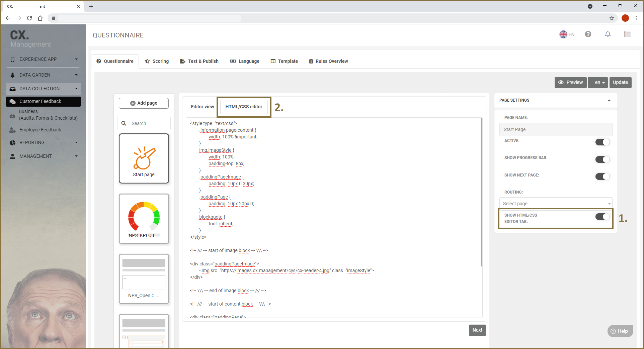Select the Start page thumbnail
644x349 pixels.
click(x=144, y=158)
